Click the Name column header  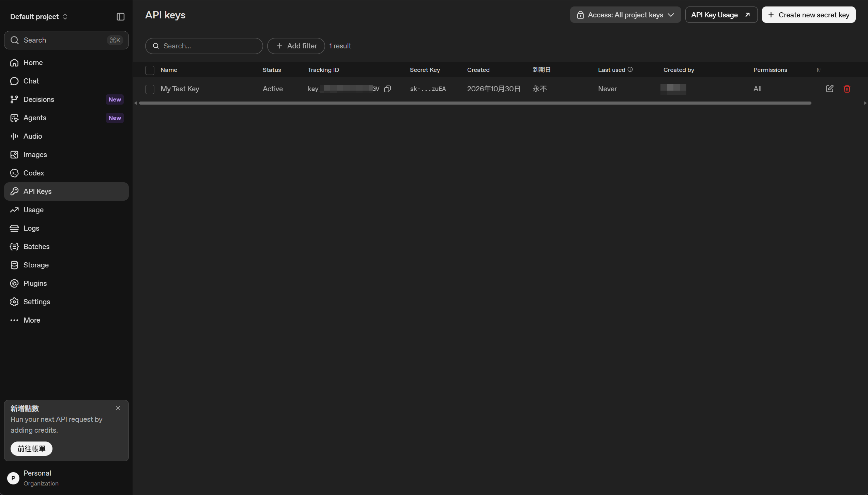[169, 70]
